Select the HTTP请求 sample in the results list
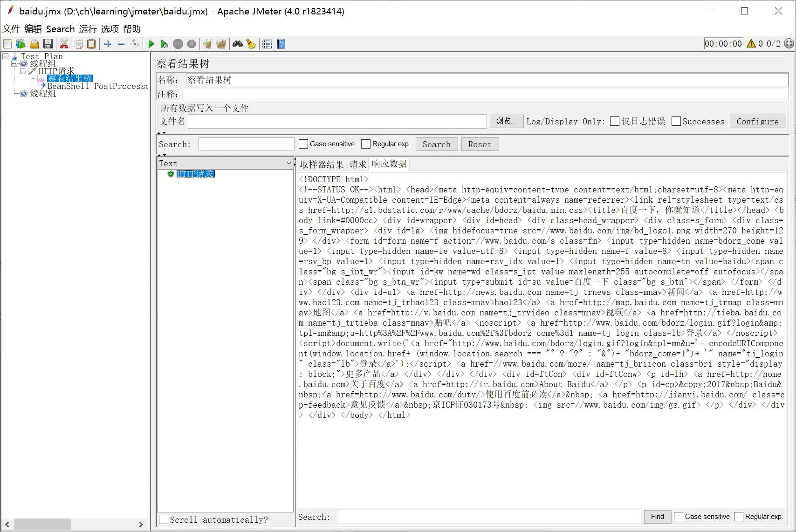Screen dimensions: 796x532 click(195, 174)
